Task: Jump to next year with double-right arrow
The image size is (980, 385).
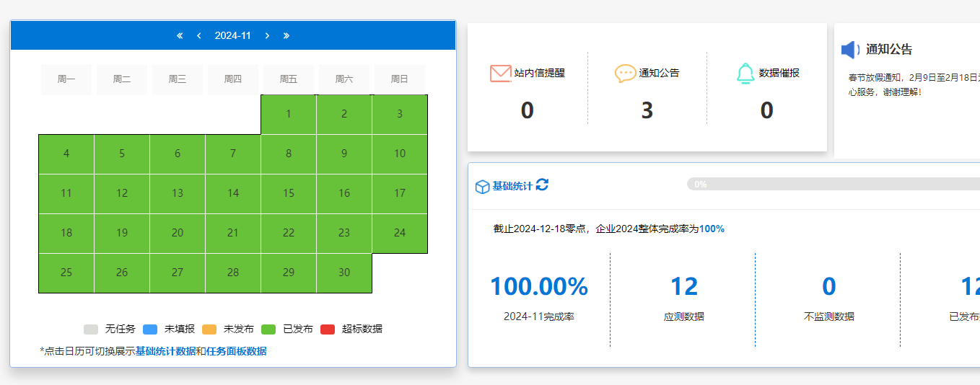Action: click(286, 35)
